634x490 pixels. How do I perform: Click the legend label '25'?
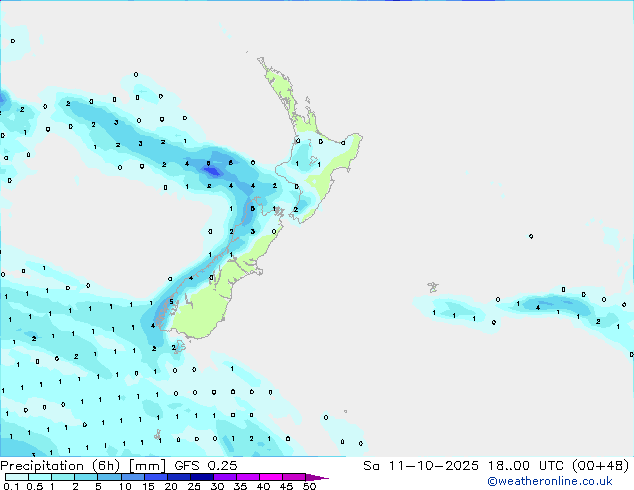coord(194,486)
